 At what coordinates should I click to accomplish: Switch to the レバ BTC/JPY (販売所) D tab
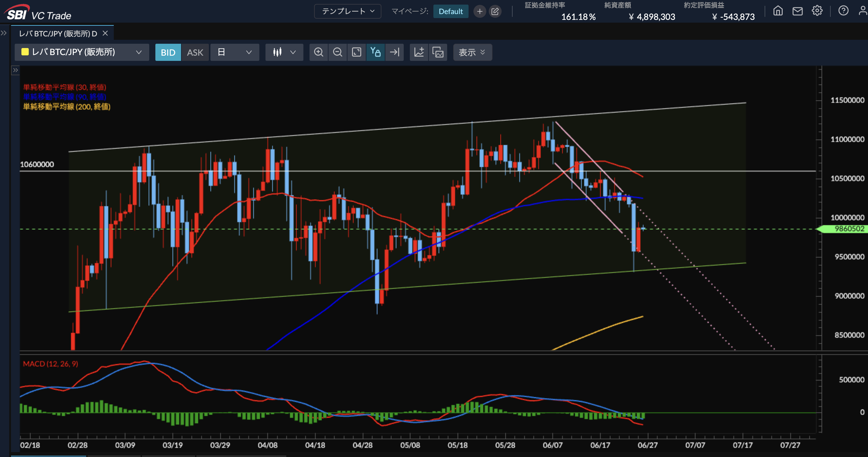[58, 33]
